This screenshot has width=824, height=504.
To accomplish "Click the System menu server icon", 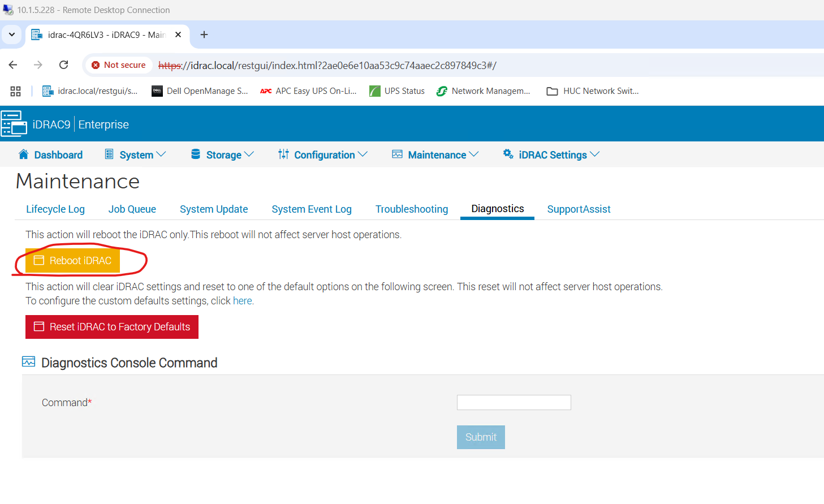I will 109,154.
